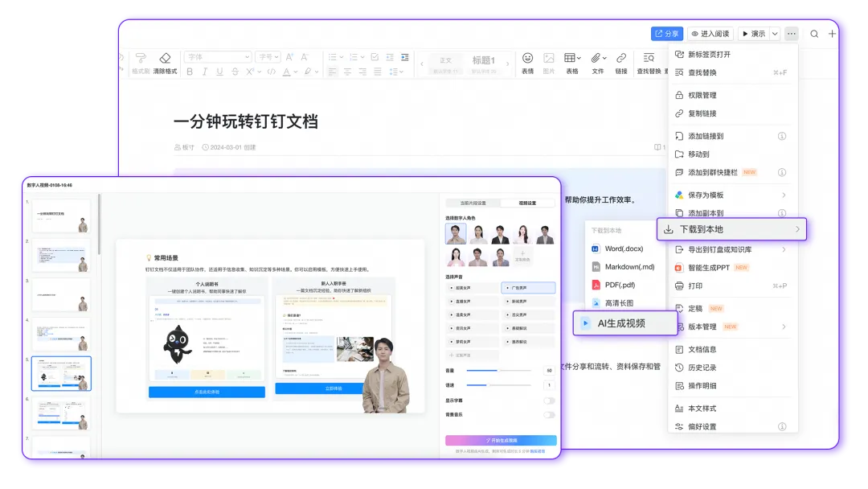Click the search magnifier icon at top right
The image size is (868, 489).
pos(814,34)
